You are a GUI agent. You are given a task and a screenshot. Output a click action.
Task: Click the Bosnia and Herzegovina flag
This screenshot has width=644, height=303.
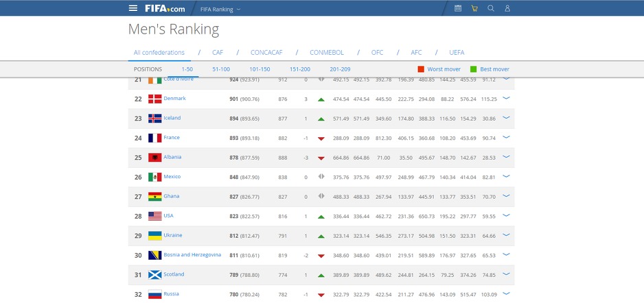[x=155, y=255]
